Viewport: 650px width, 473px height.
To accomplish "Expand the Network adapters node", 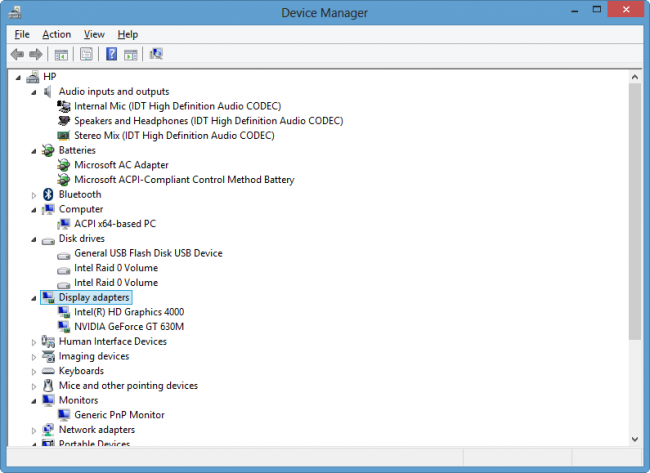I will [x=34, y=430].
